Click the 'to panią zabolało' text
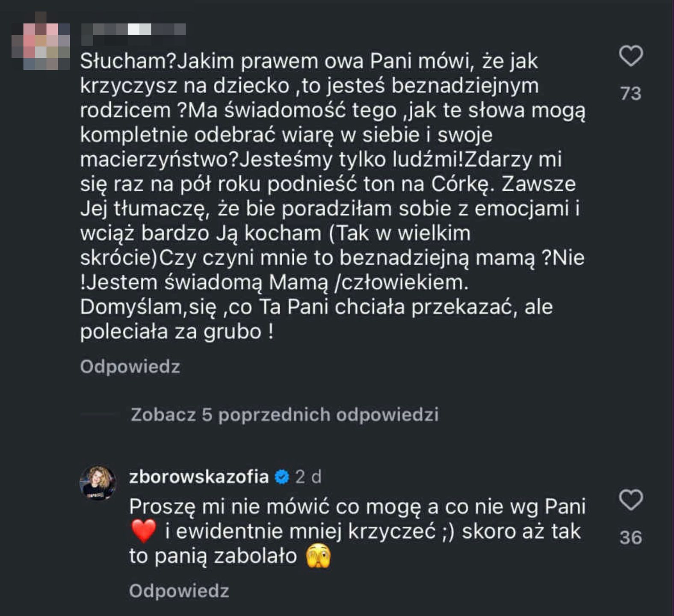Screen dimensions: 674x616 tap(213, 557)
